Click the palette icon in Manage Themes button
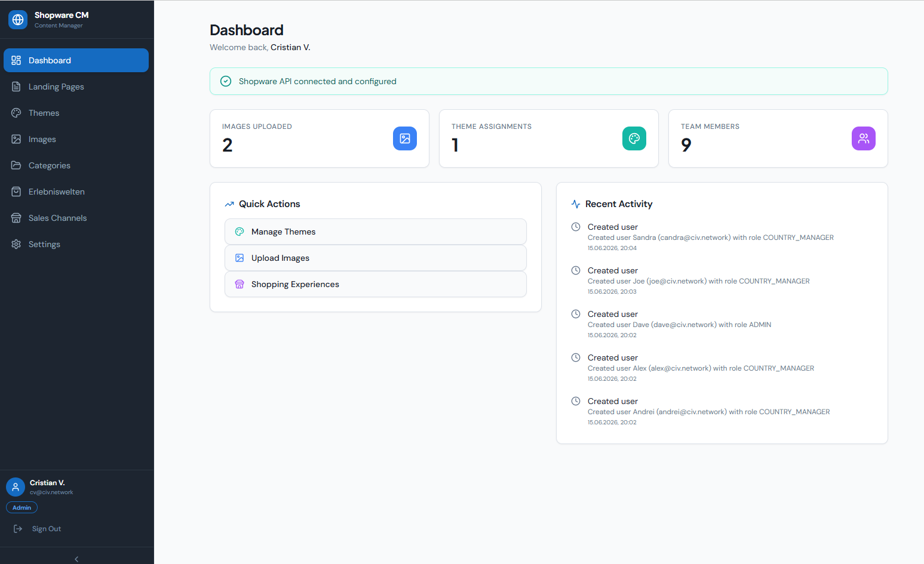 [240, 232]
